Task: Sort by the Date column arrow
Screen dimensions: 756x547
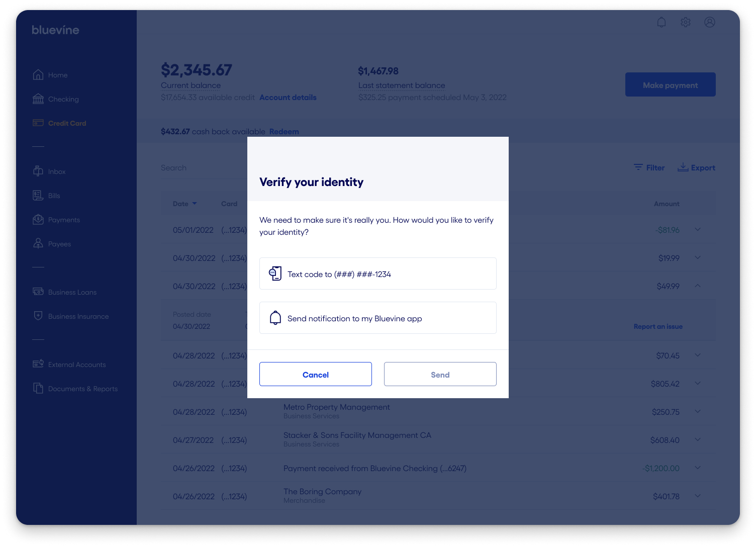Action: point(195,204)
